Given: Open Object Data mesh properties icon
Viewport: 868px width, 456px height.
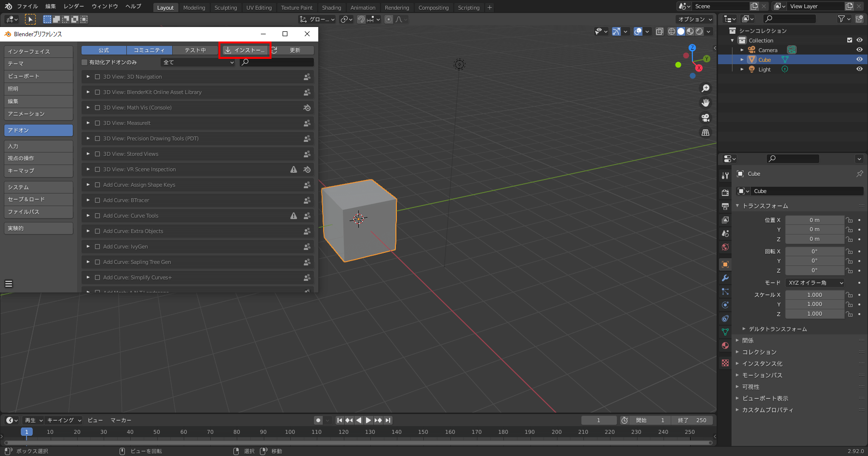Looking at the screenshot, I should (x=725, y=332).
